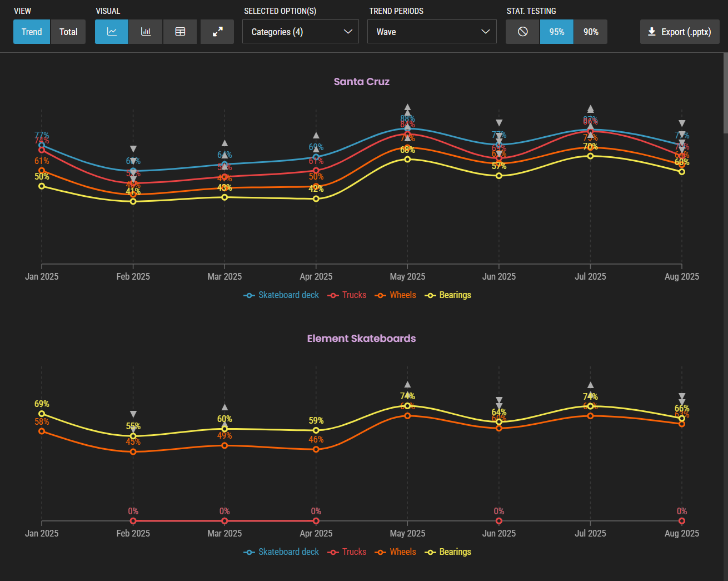Image resolution: width=728 pixels, height=581 pixels.
Task: Click Element Trucks Feb 2025 point (0%)
Action: click(x=133, y=521)
